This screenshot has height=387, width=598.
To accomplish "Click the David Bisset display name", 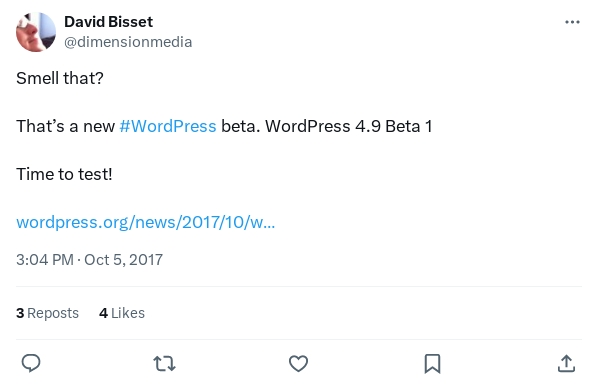I will pyautogui.click(x=108, y=22).
